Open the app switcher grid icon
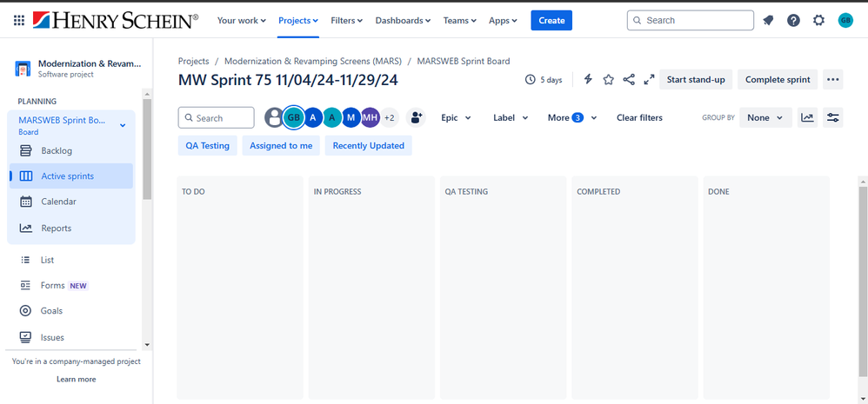The image size is (868, 404). pos(19,21)
